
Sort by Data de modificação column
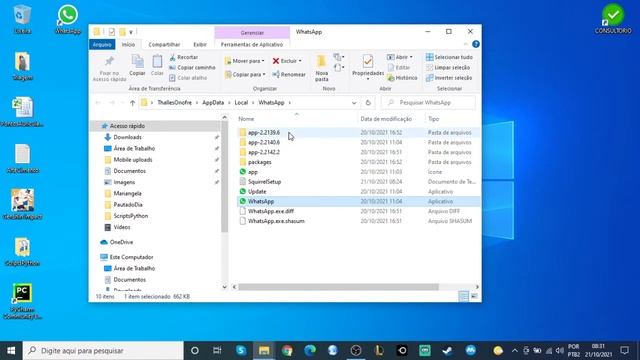(x=386, y=119)
